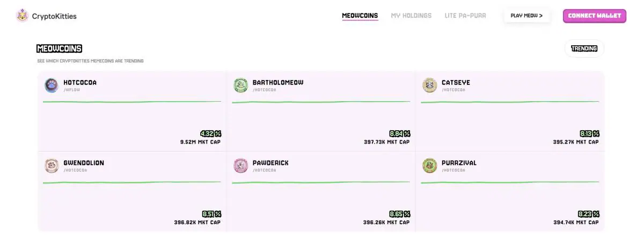Click the PLAY MEOW button
The image size is (644, 235).
pyautogui.click(x=526, y=16)
